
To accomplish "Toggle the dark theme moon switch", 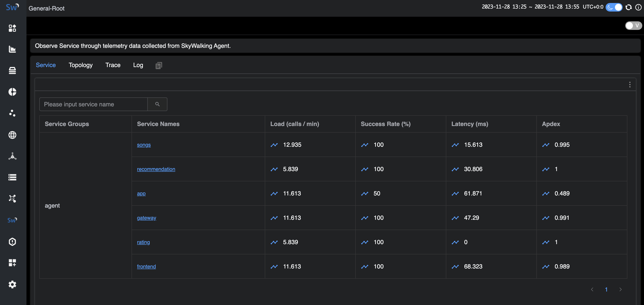I will click(x=614, y=7).
